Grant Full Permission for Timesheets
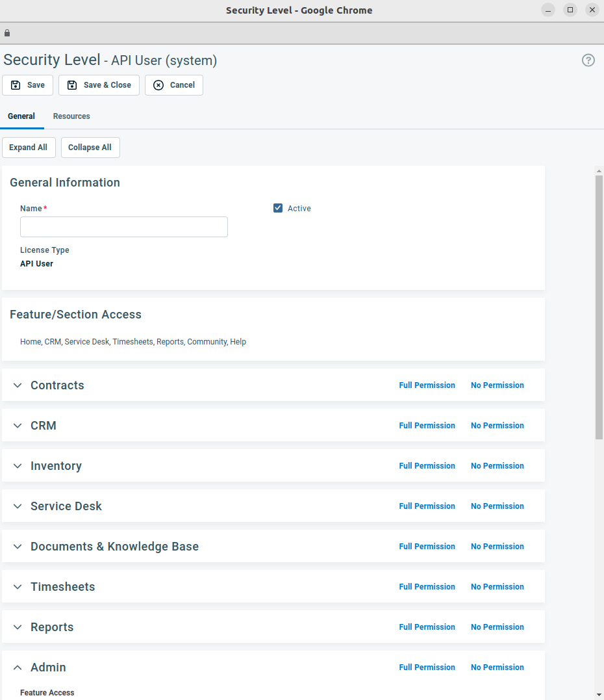604x700 pixels. [427, 587]
